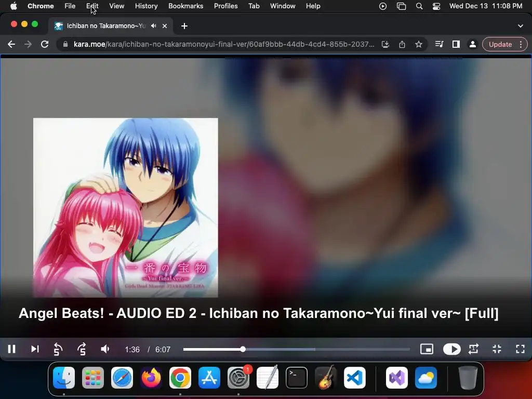Image resolution: width=532 pixels, height=399 pixels.
Task: Click the menu bar date and time
Action: [486, 6]
